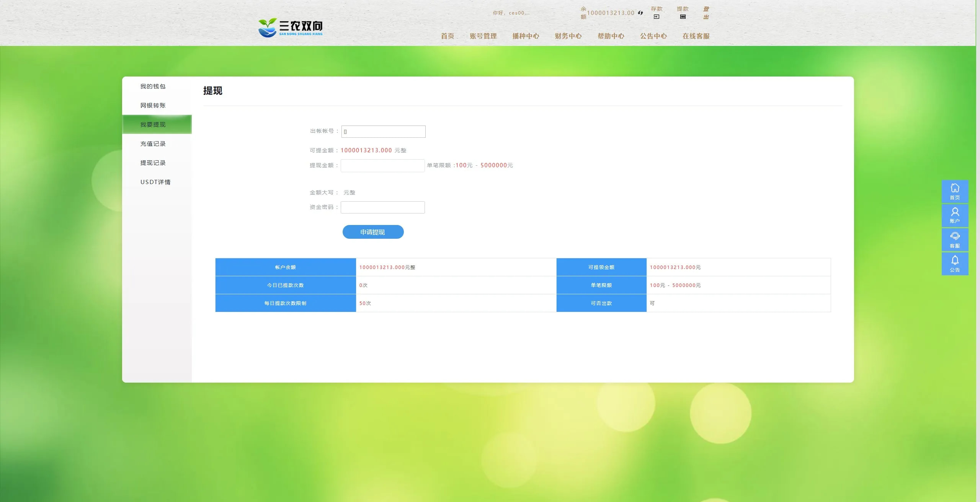The height and width of the screenshot is (502, 980).
Task: Open the 播种中心 menu
Action: (526, 36)
